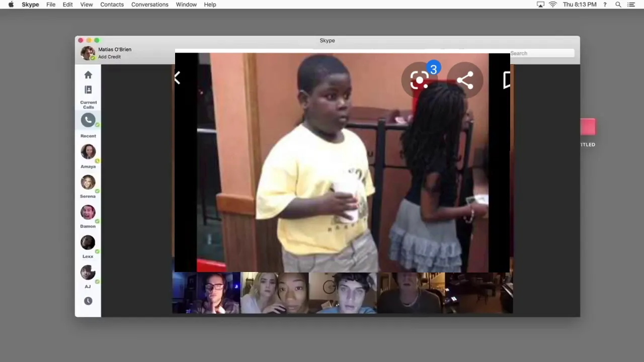This screenshot has width=644, height=362.
Task: Open the Help menu
Action: 210,5
